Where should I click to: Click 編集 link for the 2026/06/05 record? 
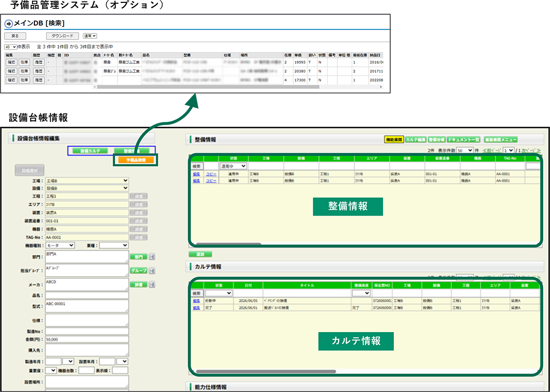click(x=196, y=301)
